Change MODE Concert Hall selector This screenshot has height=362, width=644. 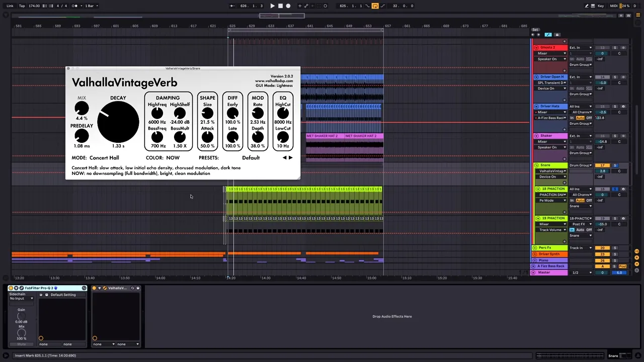104,158
